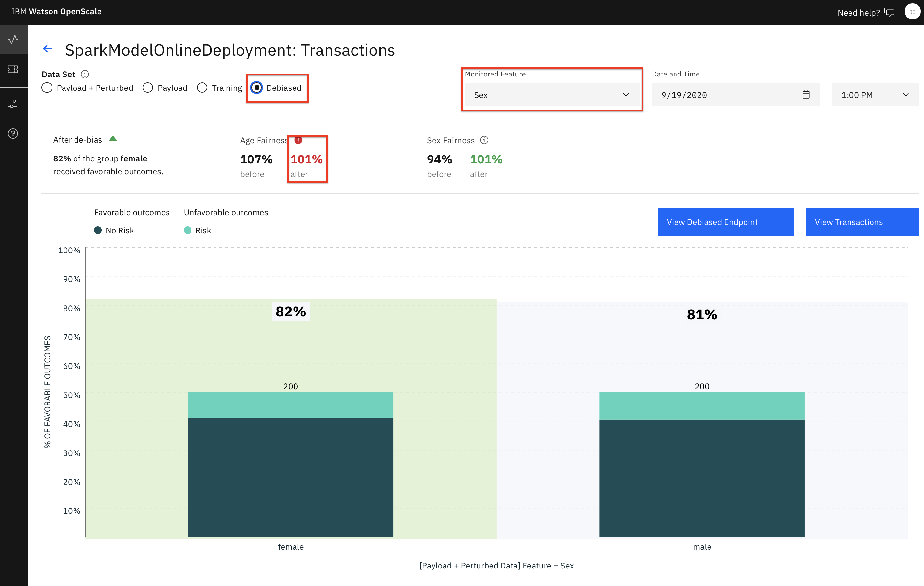Click View Transactions button
924x586 pixels.
pos(862,222)
